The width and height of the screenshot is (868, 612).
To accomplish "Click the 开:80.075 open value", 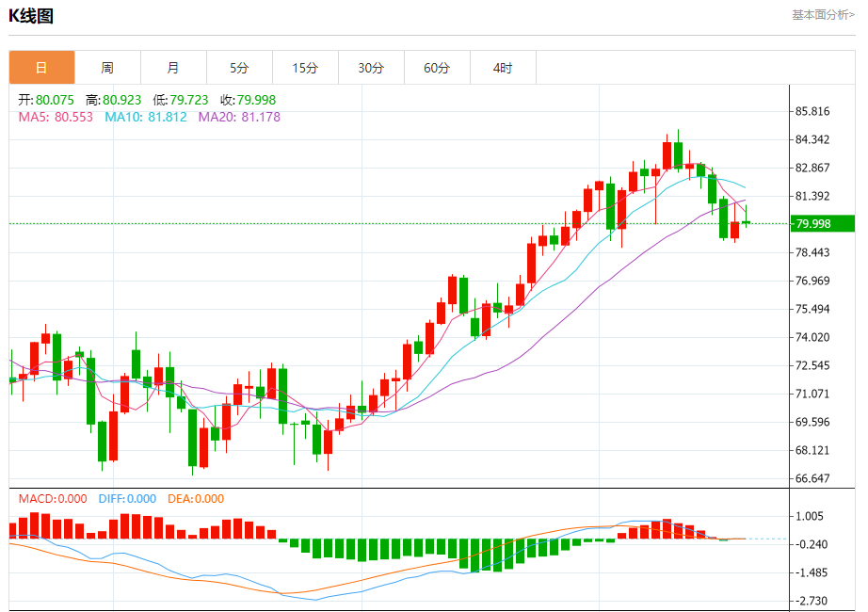I will pyautogui.click(x=46, y=100).
